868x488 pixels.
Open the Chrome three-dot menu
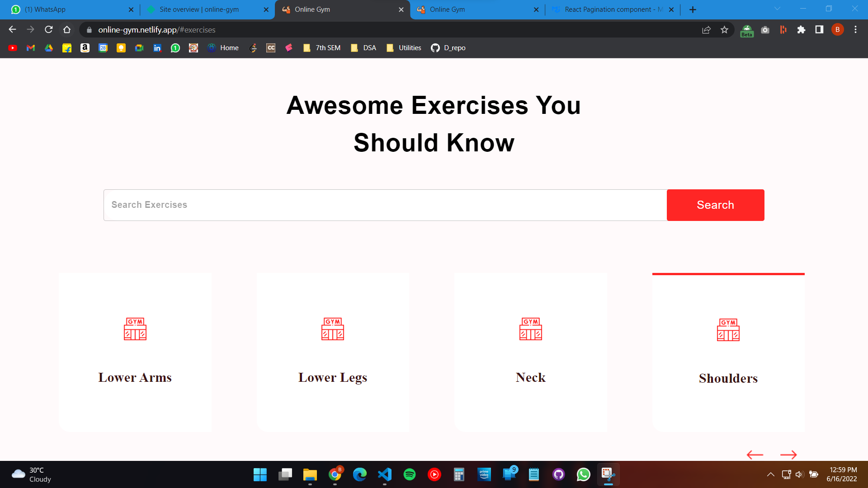point(855,29)
